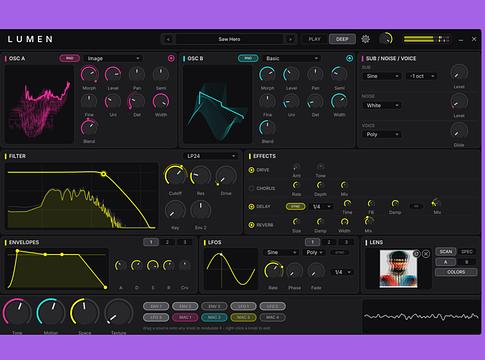
Task: Go to the previous preset arrow
Action: pos(168,39)
